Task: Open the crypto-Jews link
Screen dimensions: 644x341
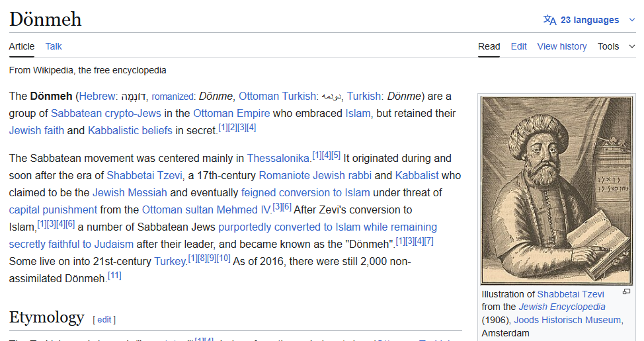Action: click(133, 113)
